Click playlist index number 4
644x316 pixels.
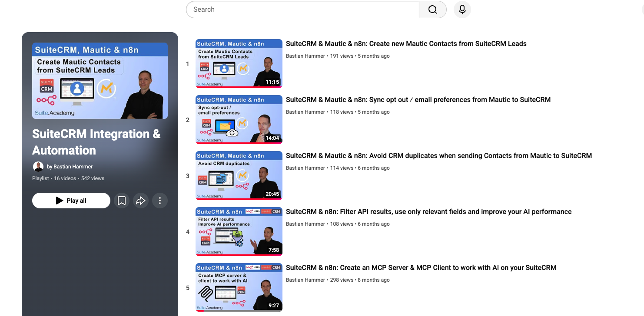(x=188, y=232)
